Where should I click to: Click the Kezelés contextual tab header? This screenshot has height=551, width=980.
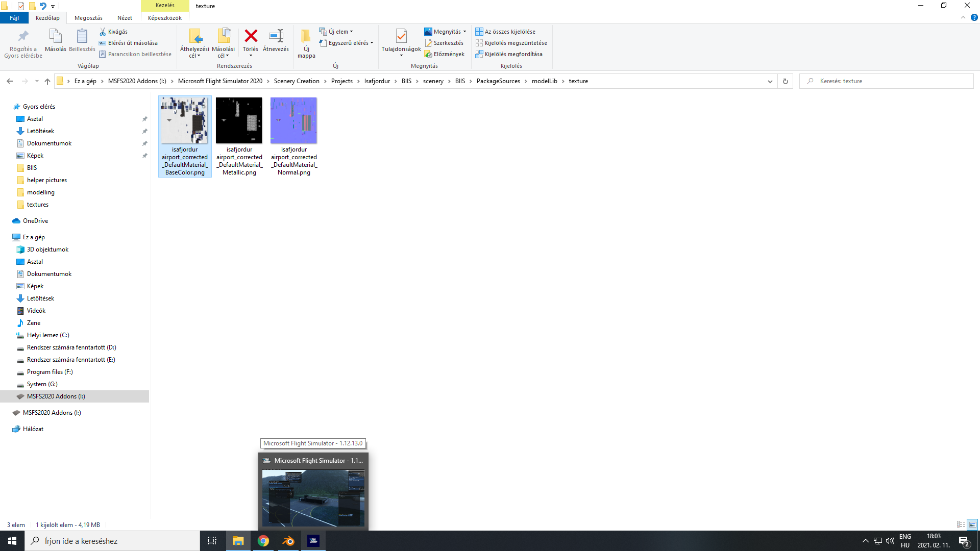tap(165, 5)
